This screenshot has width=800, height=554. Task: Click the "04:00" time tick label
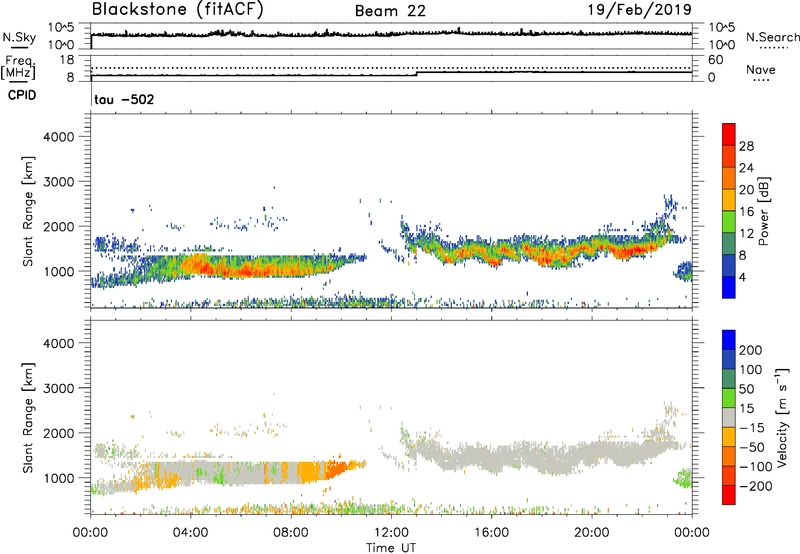pyautogui.click(x=190, y=533)
